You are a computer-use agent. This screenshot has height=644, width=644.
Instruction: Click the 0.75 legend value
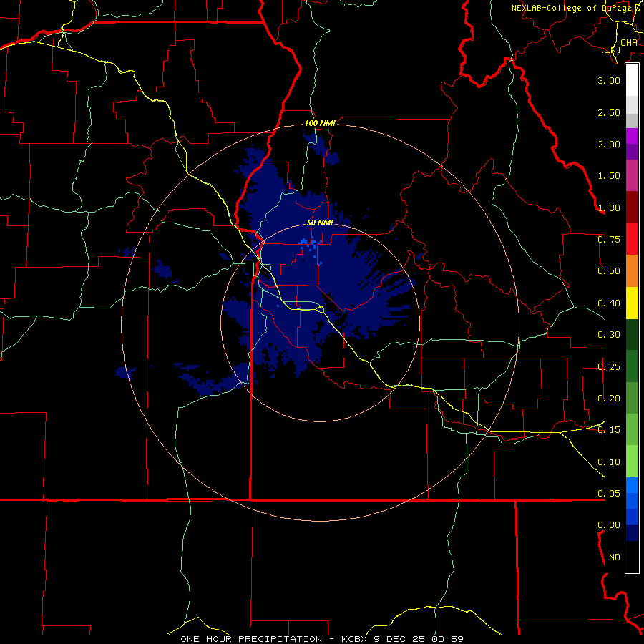(609, 240)
